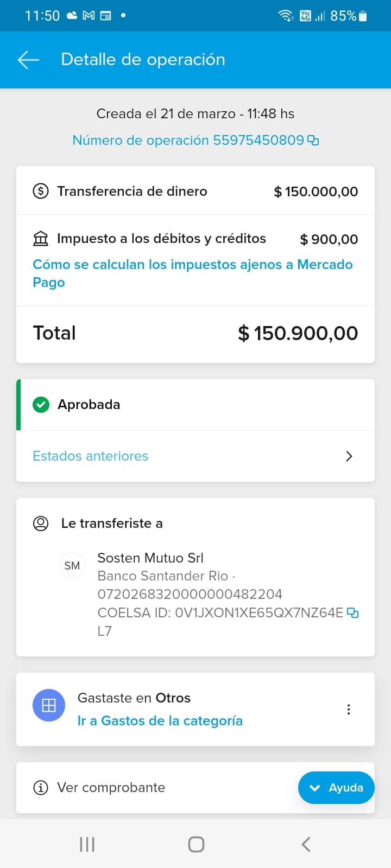Copy the COELSA ID icon
The width and height of the screenshot is (391, 868).
(352, 613)
